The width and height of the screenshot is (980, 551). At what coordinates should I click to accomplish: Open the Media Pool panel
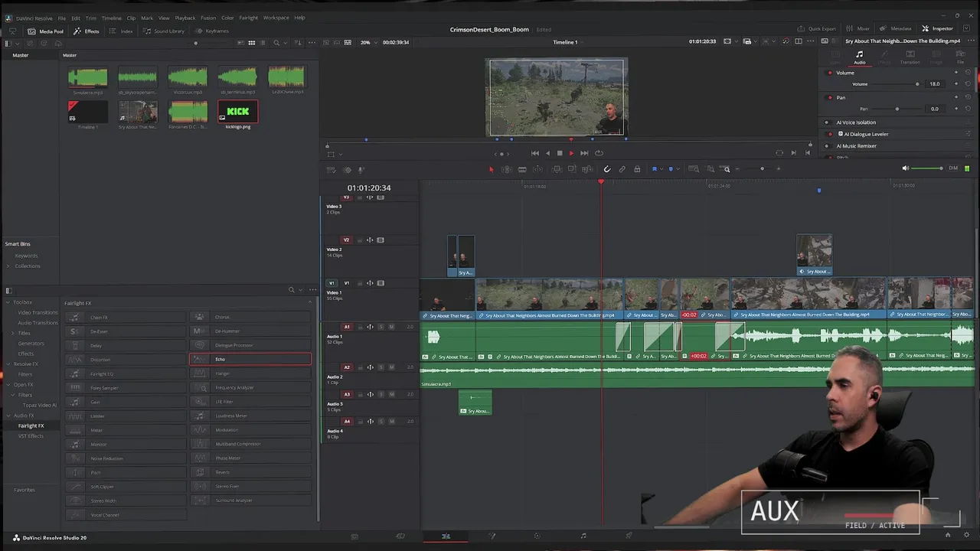point(45,31)
